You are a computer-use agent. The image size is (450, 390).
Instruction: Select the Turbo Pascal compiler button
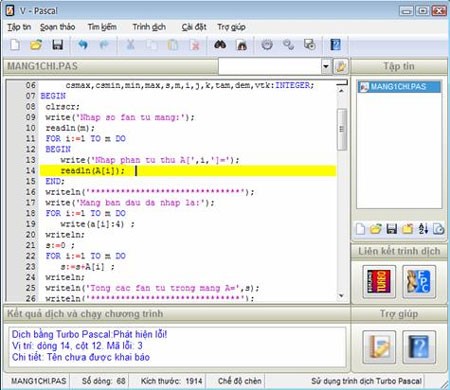pyautogui.click(x=379, y=282)
